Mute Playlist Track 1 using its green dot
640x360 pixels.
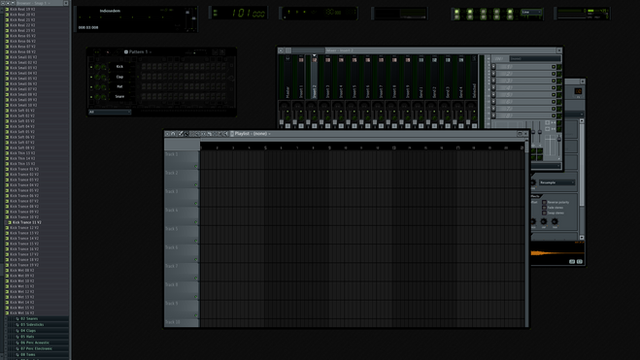(196, 167)
